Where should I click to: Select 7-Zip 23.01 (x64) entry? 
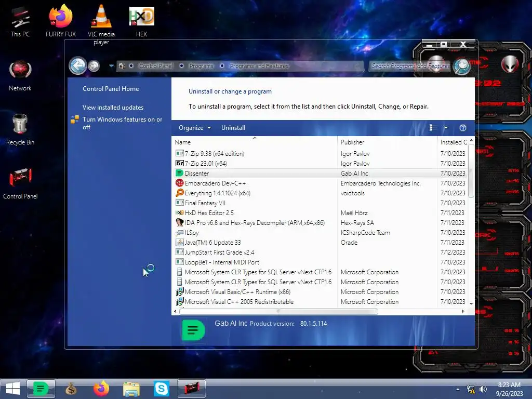[320, 164]
